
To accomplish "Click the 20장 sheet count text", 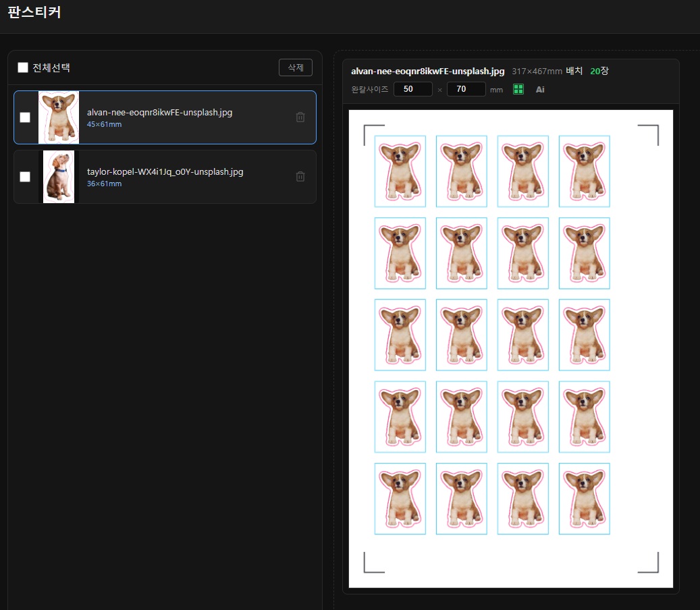I will coord(599,71).
